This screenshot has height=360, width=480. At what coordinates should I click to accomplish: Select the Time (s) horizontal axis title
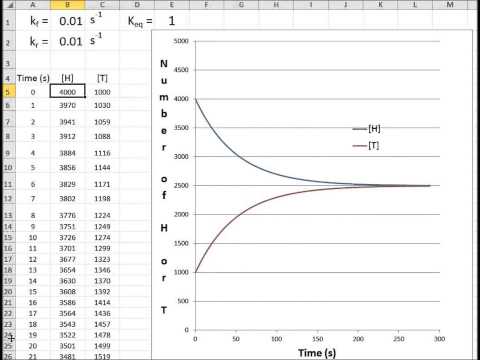(x=317, y=353)
